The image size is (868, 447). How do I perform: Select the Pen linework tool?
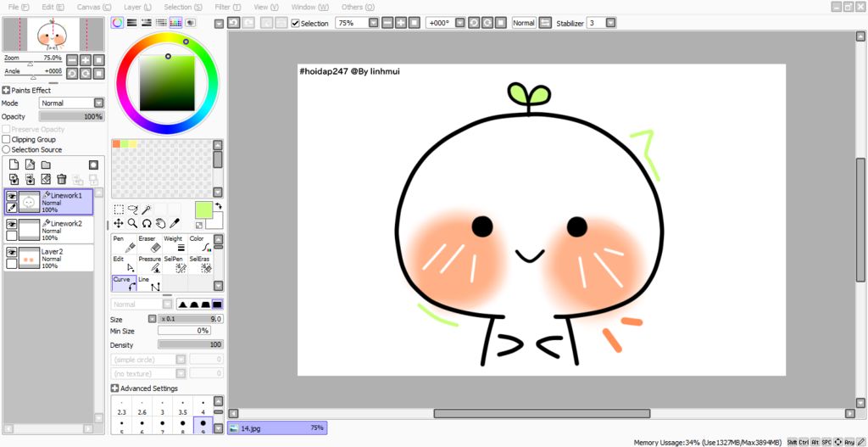(124, 243)
